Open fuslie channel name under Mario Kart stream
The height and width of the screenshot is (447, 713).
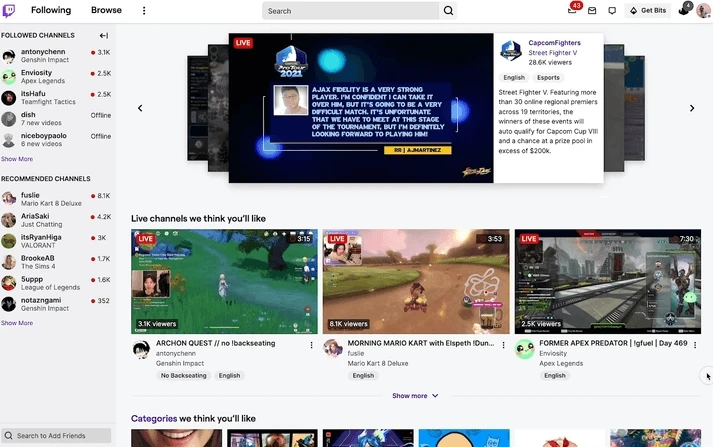click(x=356, y=353)
